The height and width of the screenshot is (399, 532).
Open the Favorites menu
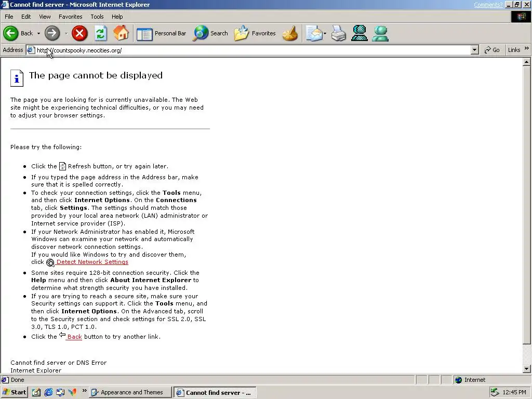click(70, 17)
